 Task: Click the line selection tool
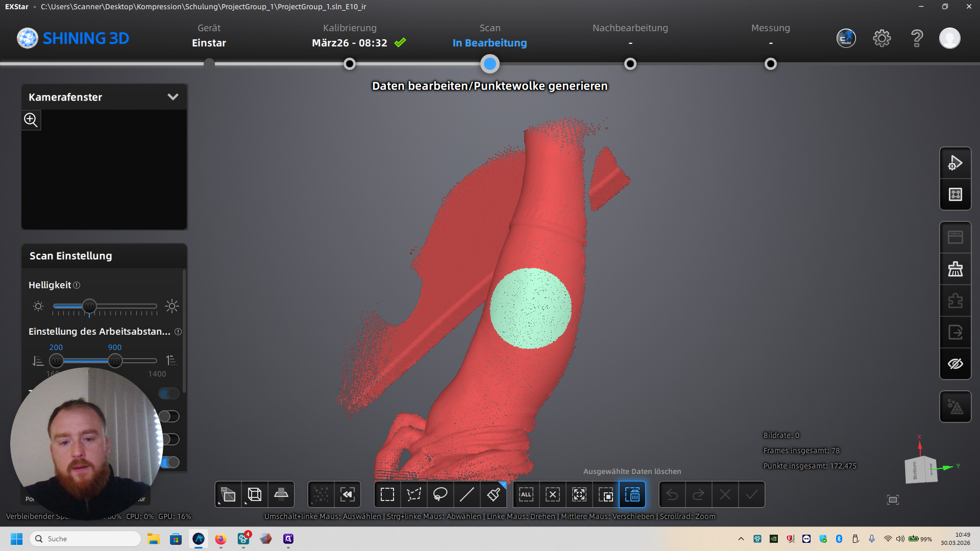pyautogui.click(x=467, y=494)
